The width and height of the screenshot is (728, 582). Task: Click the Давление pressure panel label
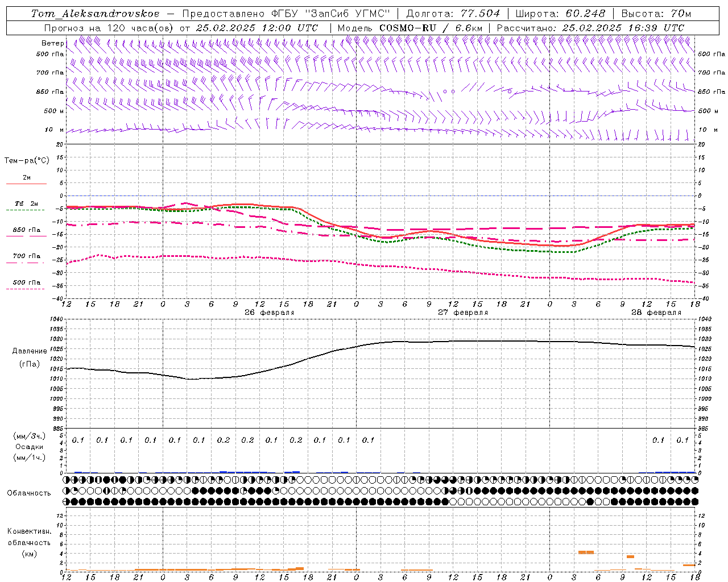(x=30, y=351)
